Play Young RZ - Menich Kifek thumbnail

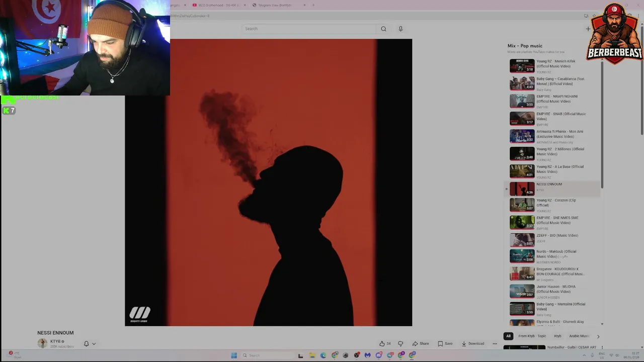[522, 66]
